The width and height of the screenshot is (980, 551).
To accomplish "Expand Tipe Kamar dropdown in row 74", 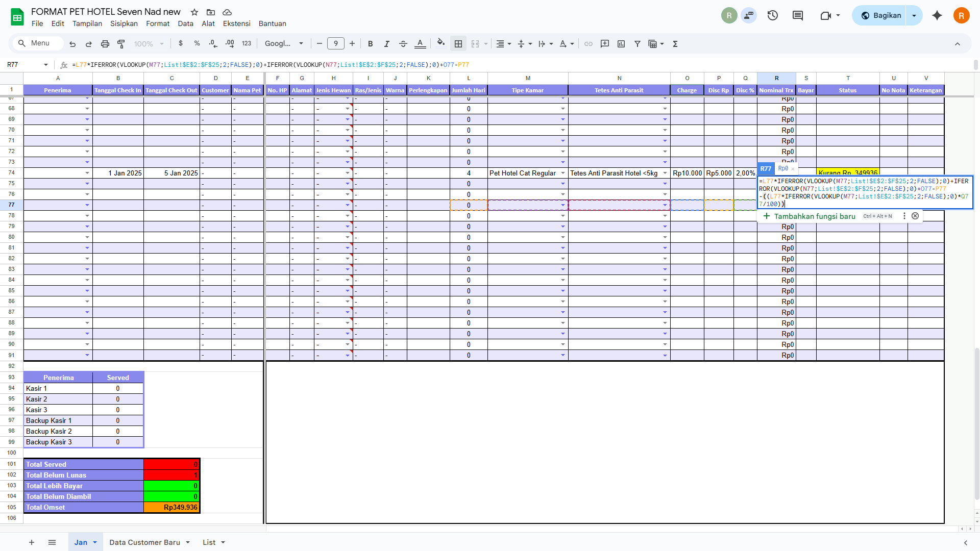I will tap(562, 173).
